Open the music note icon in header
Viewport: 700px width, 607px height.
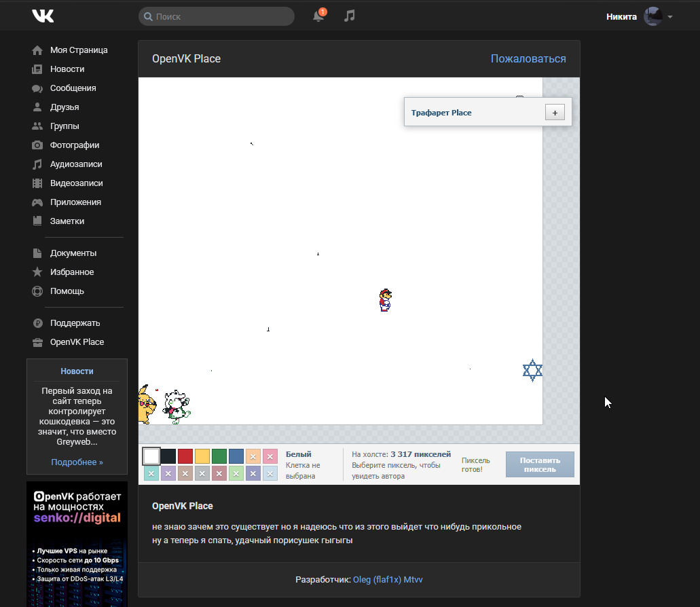(x=349, y=16)
